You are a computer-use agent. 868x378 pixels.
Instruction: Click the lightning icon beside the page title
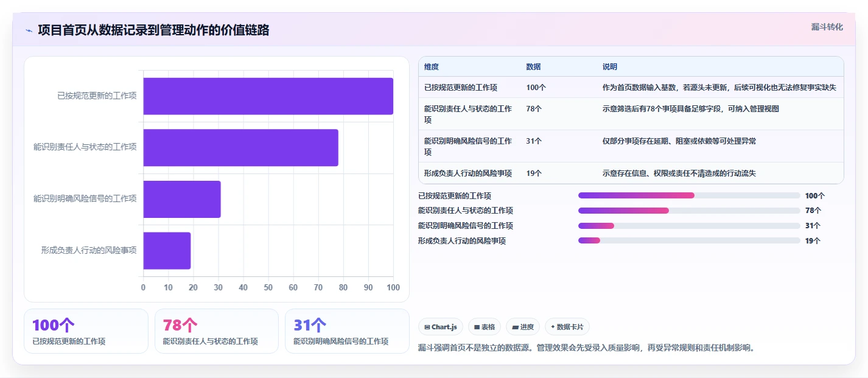[29, 30]
